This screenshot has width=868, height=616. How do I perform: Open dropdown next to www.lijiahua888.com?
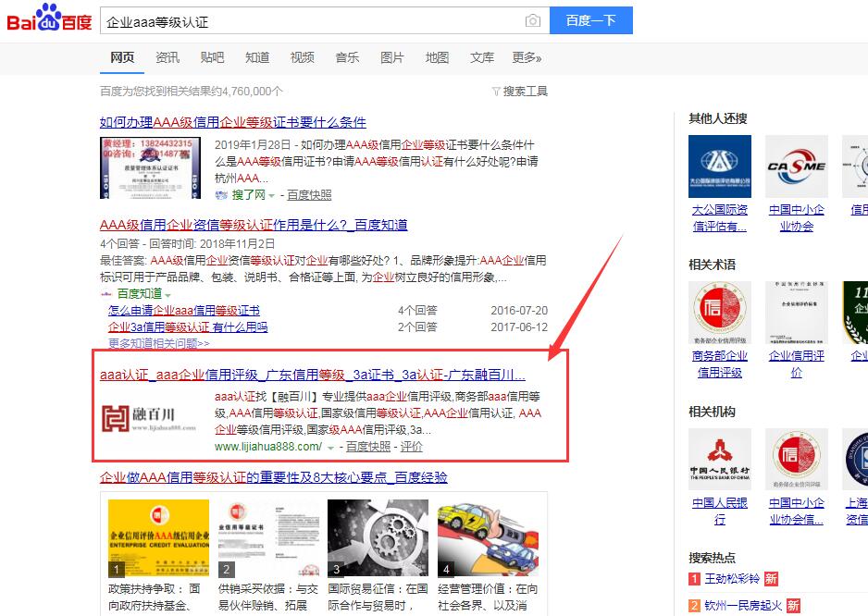[330, 448]
